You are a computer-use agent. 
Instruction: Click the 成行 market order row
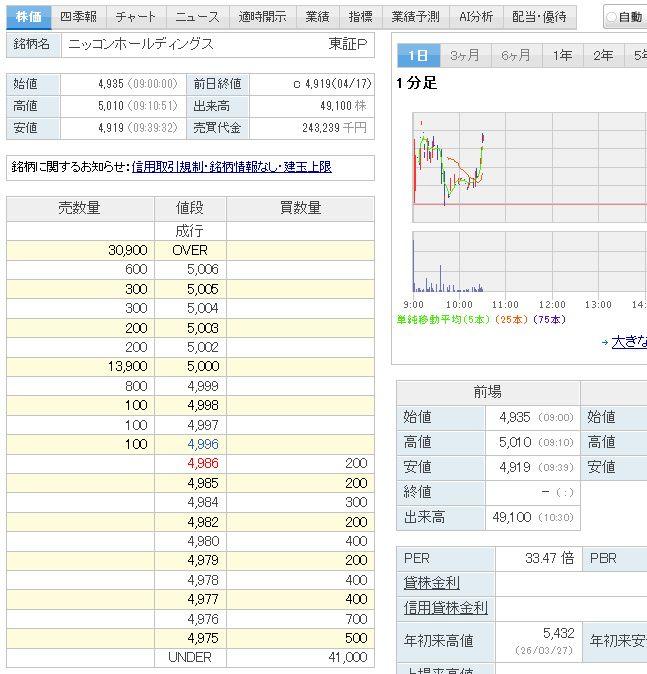click(190, 231)
